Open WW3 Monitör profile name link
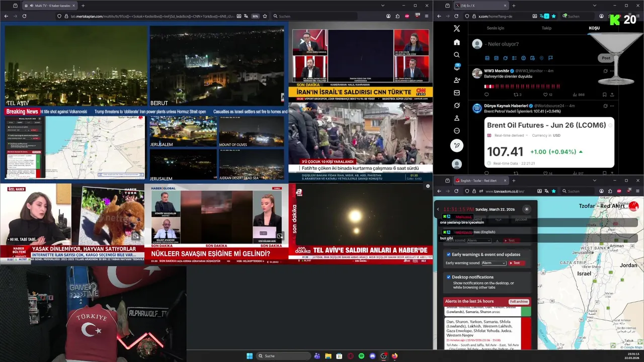Image resolution: width=644 pixels, height=362 pixels. (497, 71)
